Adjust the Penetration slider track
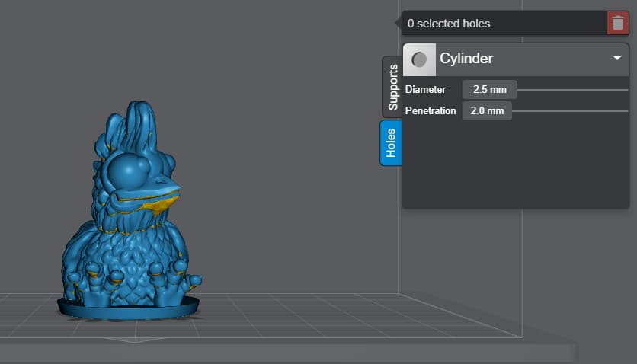 click(570, 110)
